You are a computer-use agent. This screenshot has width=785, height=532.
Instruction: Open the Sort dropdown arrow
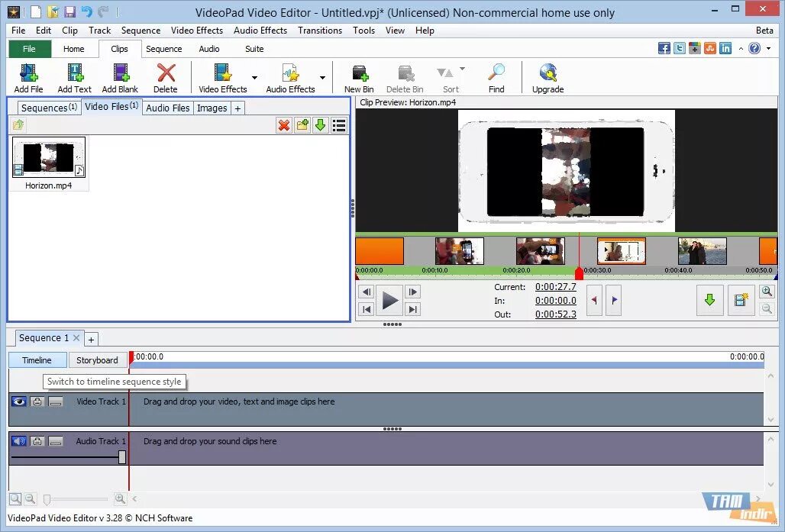(x=462, y=69)
